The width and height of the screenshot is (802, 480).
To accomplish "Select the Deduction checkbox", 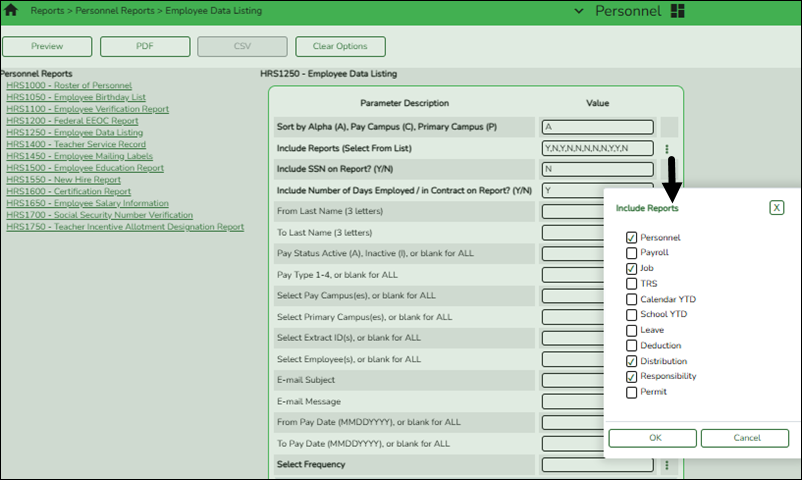I will point(631,345).
